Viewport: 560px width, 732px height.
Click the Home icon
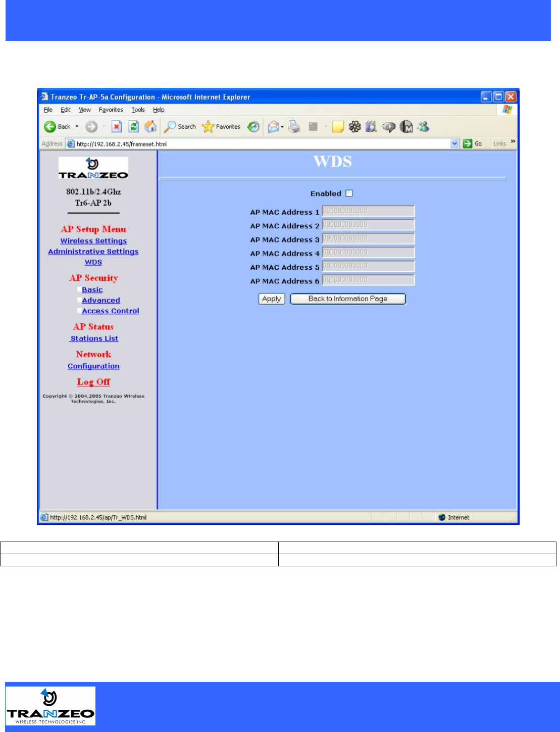pos(150,127)
